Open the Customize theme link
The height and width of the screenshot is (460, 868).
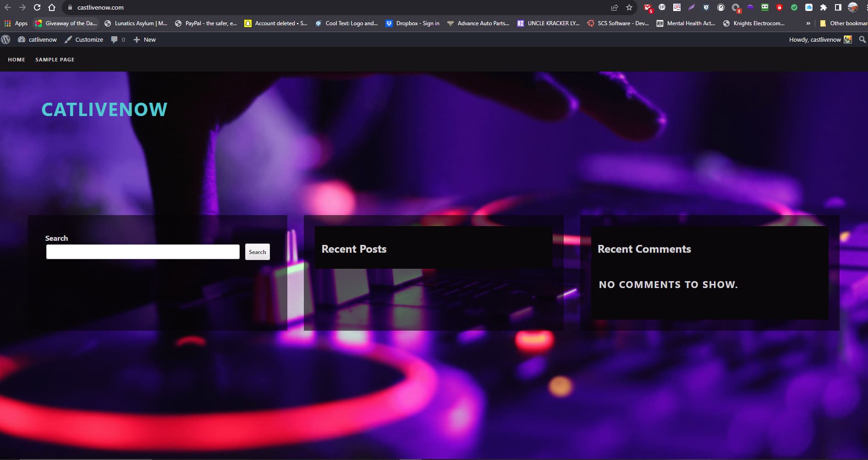[84, 39]
